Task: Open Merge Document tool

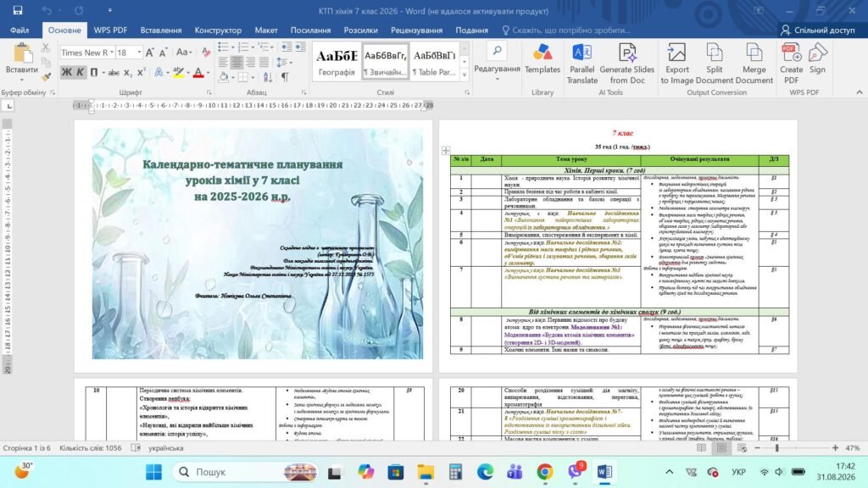Action: coord(754,63)
